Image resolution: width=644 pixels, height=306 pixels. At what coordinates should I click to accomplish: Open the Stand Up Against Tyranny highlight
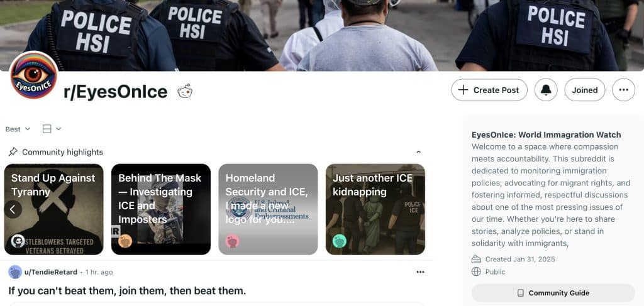click(x=54, y=209)
